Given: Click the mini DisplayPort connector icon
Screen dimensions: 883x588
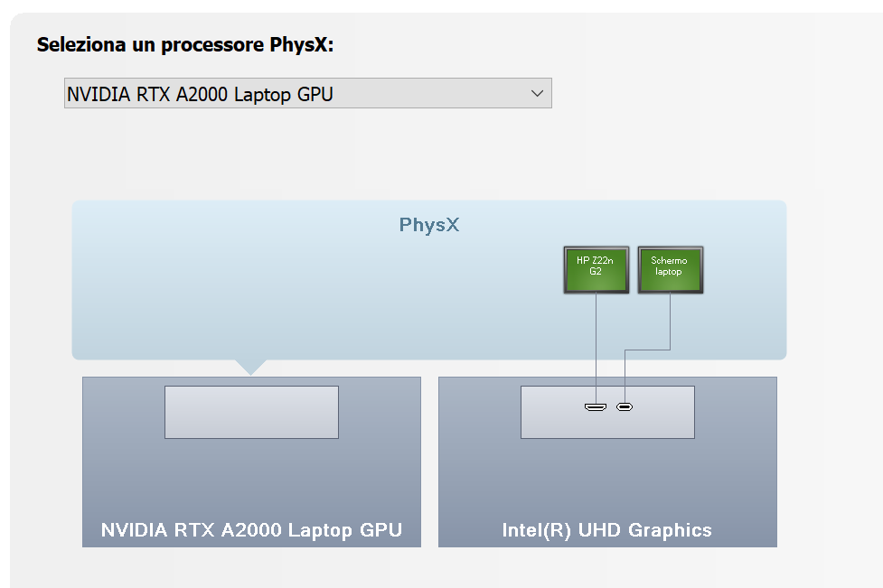Looking at the screenshot, I should (x=625, y=407).
